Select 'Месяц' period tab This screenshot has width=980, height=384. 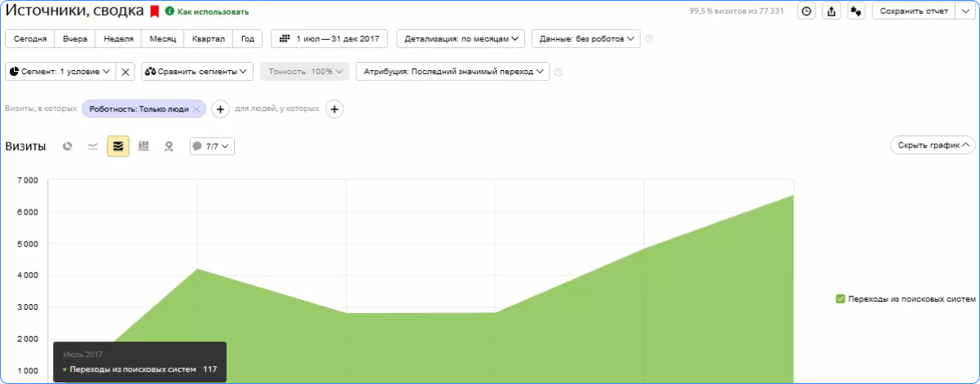tap(162, 39)
